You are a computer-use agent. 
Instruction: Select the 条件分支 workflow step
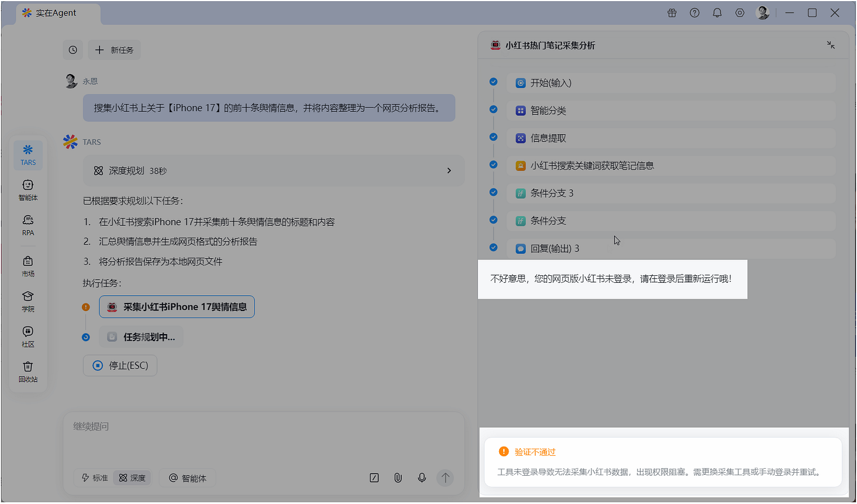coord(671,221)
